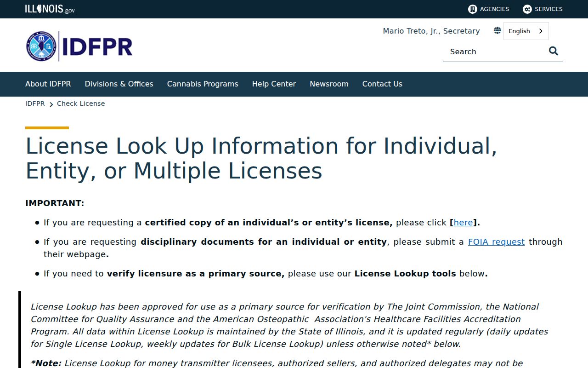Open the Cannabis Programs menu
The image size is (588, 368).
click(x=203, y=84)
